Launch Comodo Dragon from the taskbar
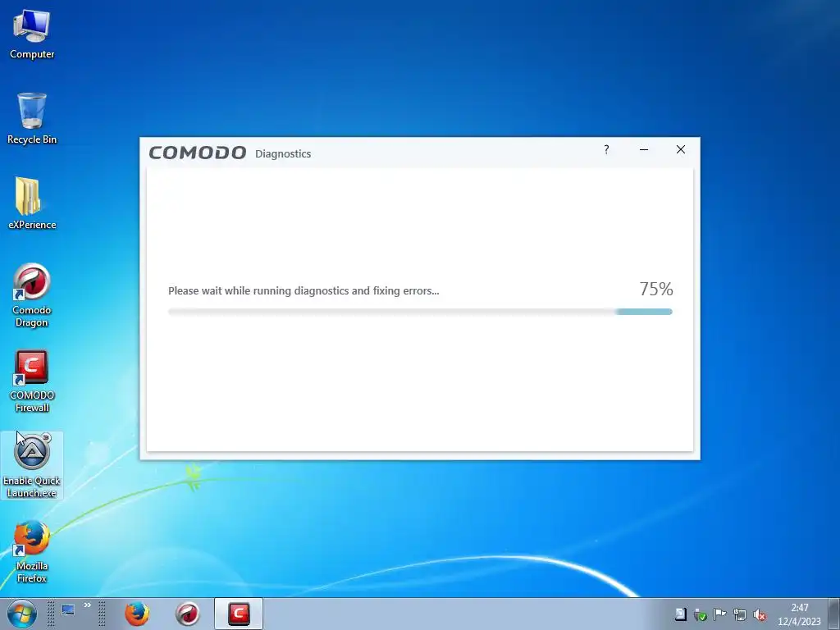840x630 pixels. 188,614
